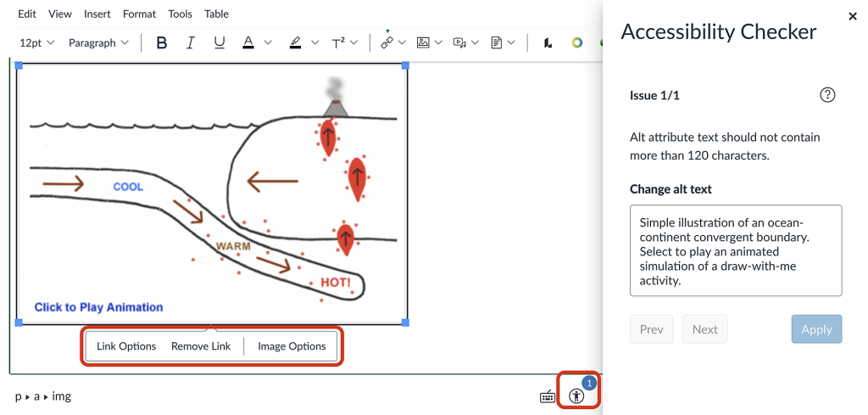
Task: Click the insert media icon
Action: pyautogui.click(x=459, y=42)
